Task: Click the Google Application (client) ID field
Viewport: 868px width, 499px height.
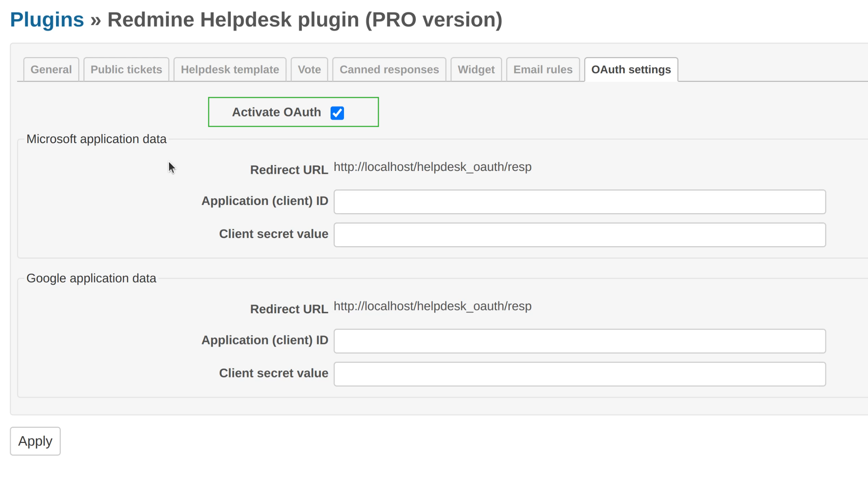Action: (x=579, y=341)
